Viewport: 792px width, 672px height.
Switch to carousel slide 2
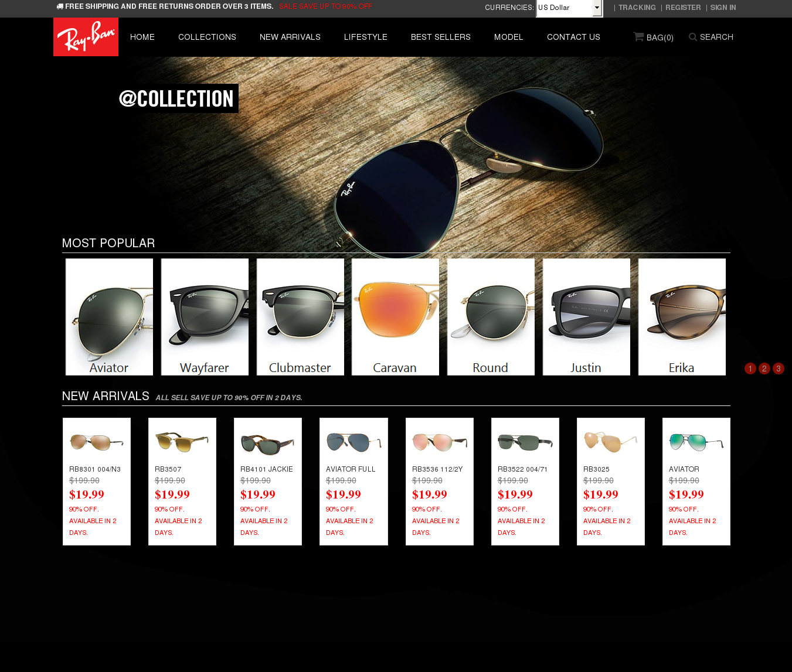click(x=764, y=369)
